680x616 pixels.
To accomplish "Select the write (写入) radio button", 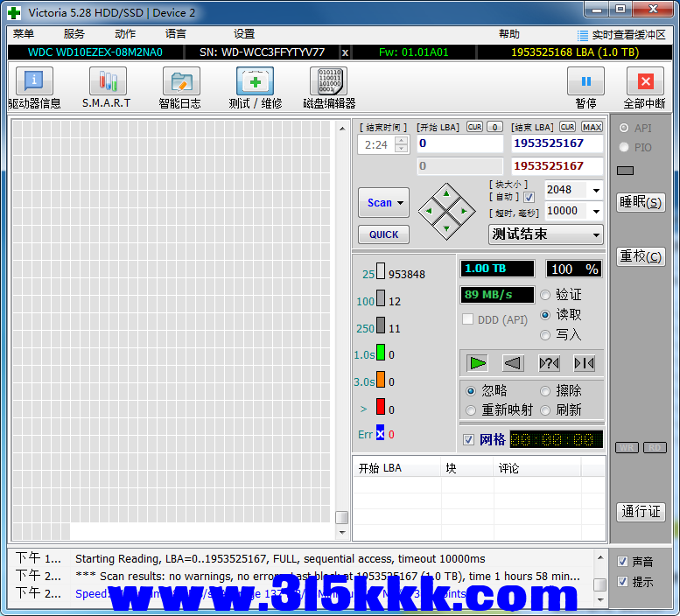I will click(x=545, y=335).
